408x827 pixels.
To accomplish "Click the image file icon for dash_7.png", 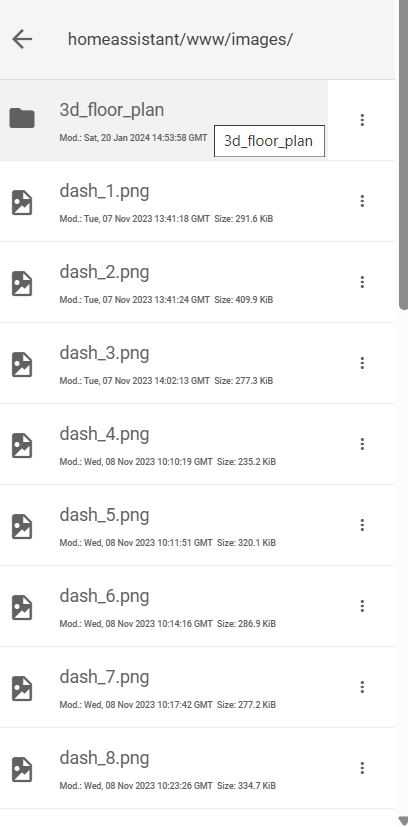I will click(22, 688).
